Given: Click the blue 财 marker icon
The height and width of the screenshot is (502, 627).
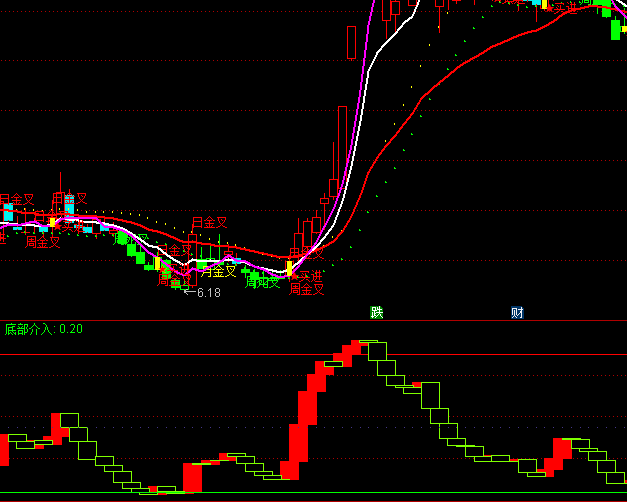Looking at the screenshot, I should coord(517,313).
